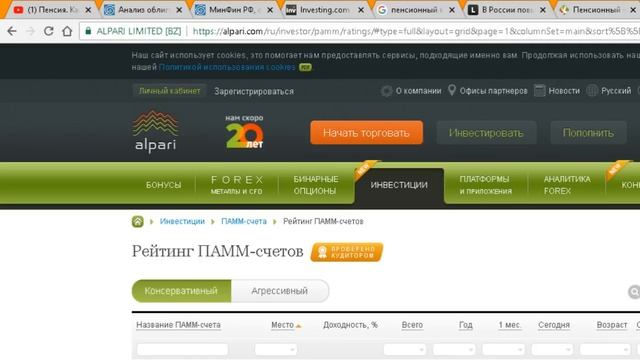Image resolution: width=640 pixels, height=360 pixels.
Task: Open Офисы партнеров link
Action: (x=493, y=91)
